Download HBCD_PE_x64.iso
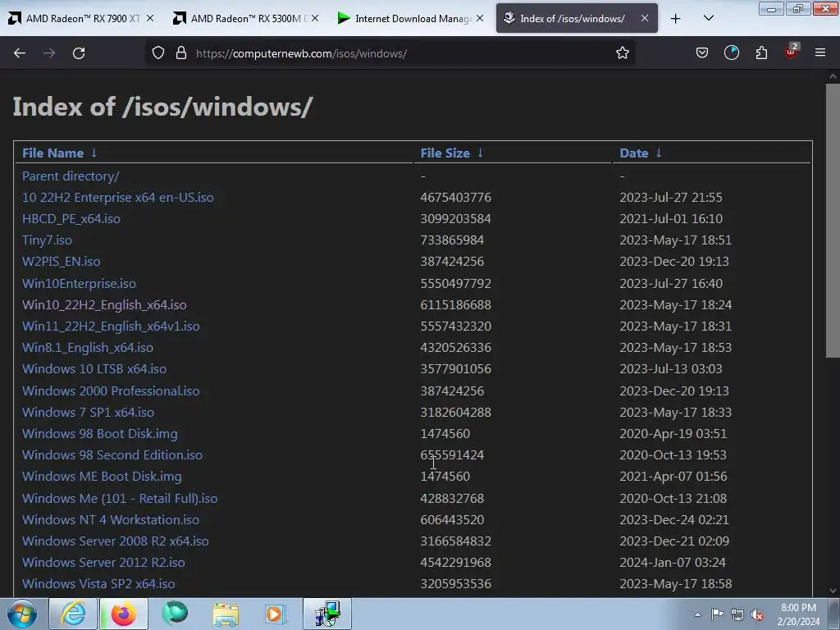The height and width of the screenshot is (630, 840). [71, 218]
